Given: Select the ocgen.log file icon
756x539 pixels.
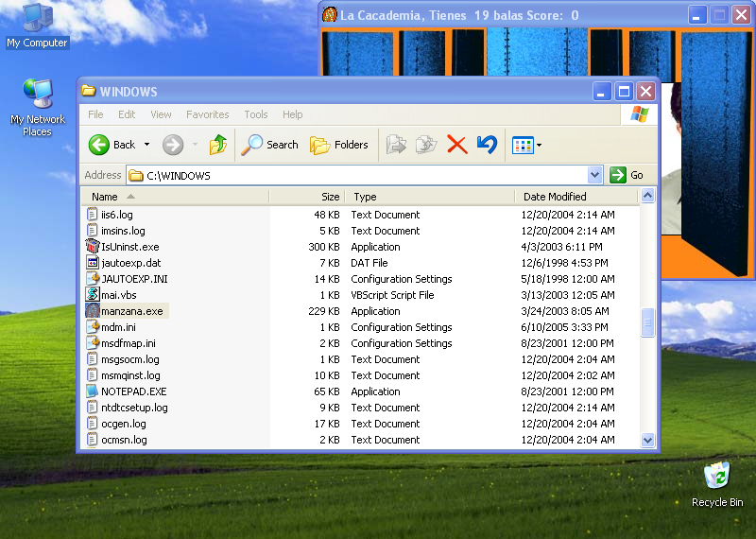Looking at the screenshot, I should click(x=92, y=424).
